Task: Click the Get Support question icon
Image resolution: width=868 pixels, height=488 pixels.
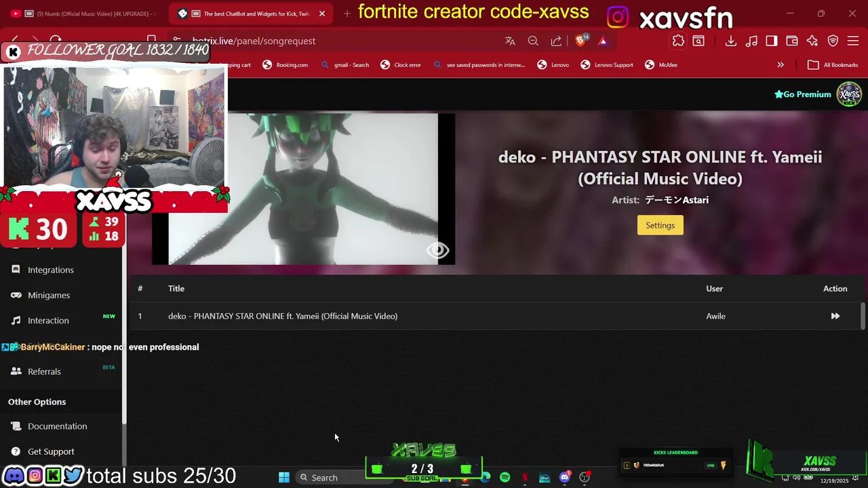Action: click(x=16, y=451)
